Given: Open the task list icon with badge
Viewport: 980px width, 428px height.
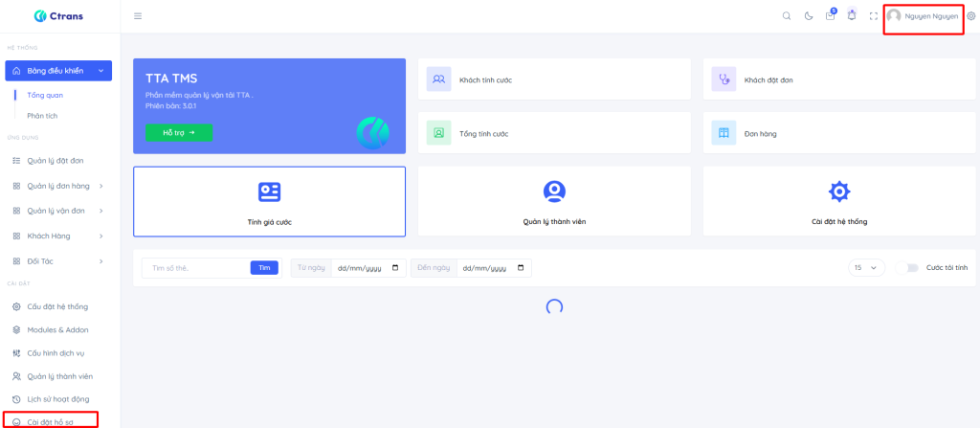Looking at the screenshot, I should coord(830,16).
